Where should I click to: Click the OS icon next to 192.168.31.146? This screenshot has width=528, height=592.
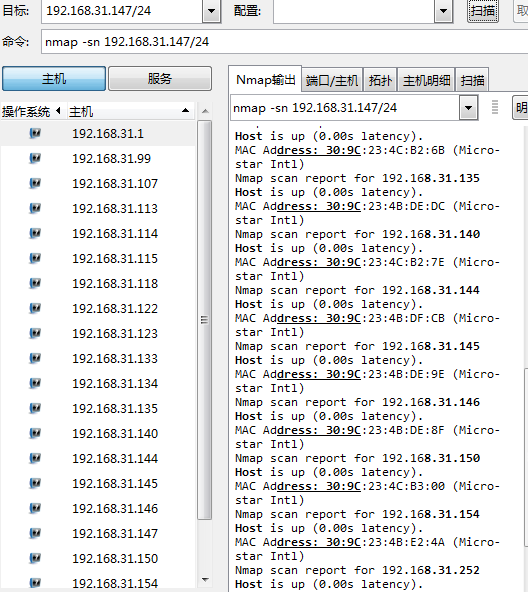tap(35, 508)
